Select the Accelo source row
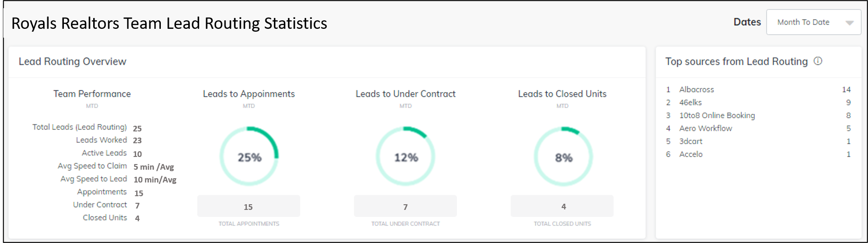The width and height of the screenshot is (868, 243). click(x=758, y=154)
